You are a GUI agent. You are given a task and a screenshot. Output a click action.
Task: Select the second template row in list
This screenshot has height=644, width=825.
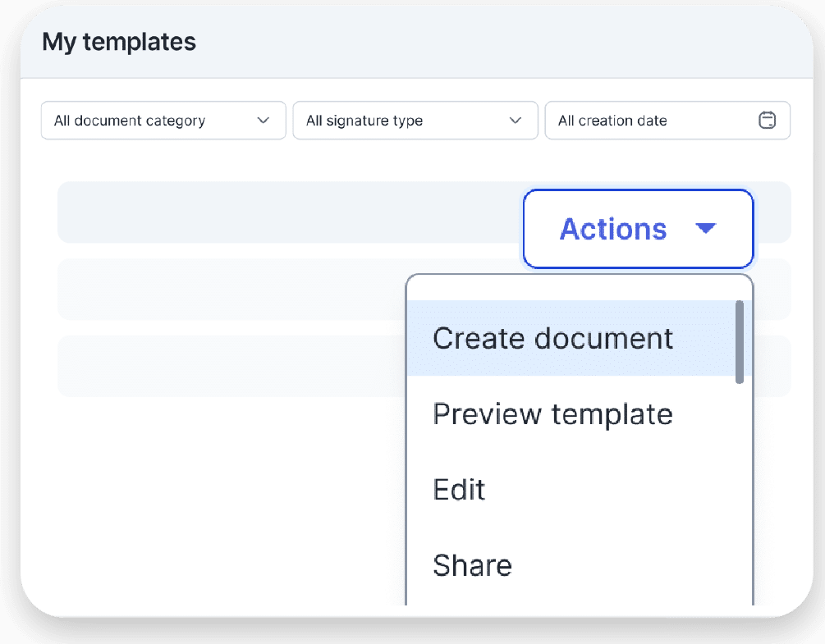230,289
